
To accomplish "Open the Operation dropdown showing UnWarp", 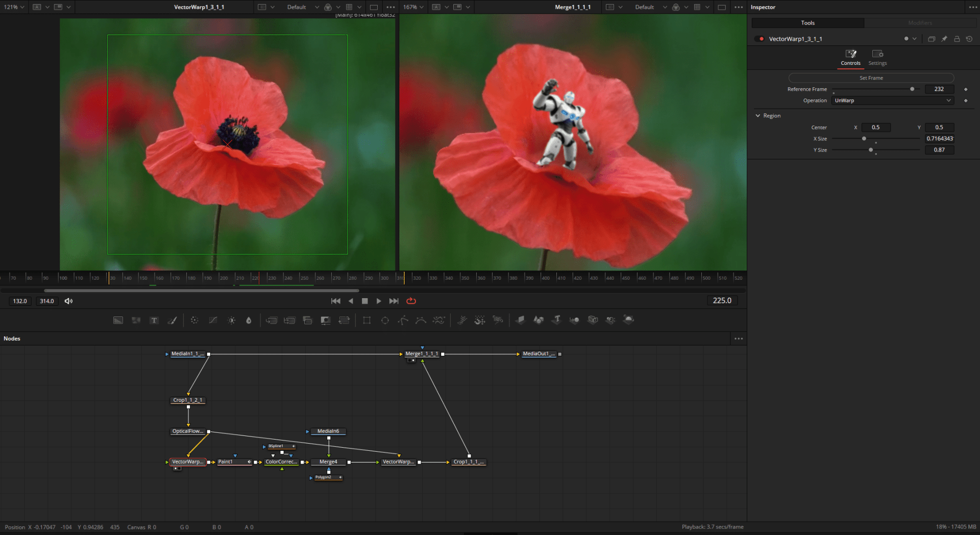I will tap(892, 100).
